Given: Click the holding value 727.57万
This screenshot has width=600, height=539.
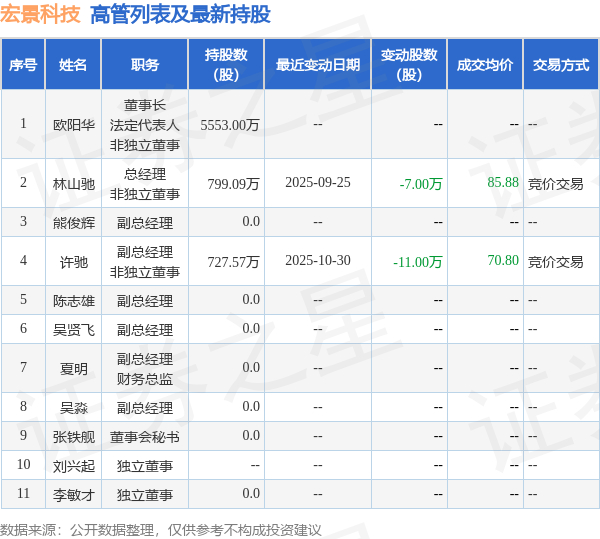Looking at the screenshot, I should pyautogui.click(x=233, y=262).
